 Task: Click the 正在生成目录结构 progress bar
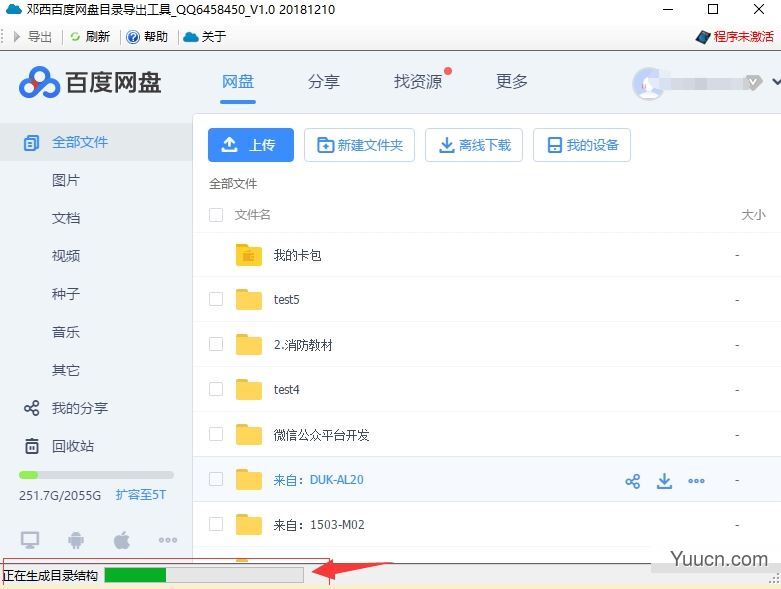204,575
